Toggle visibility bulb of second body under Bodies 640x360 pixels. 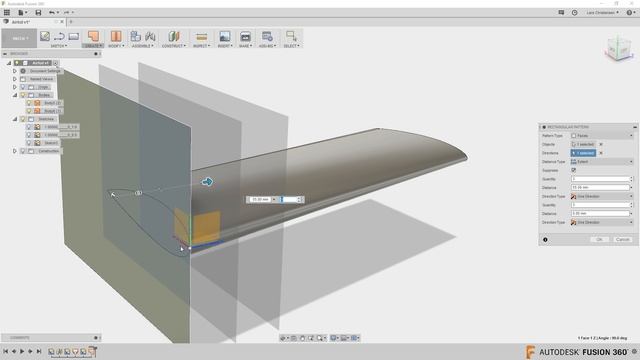coord(29,111)
